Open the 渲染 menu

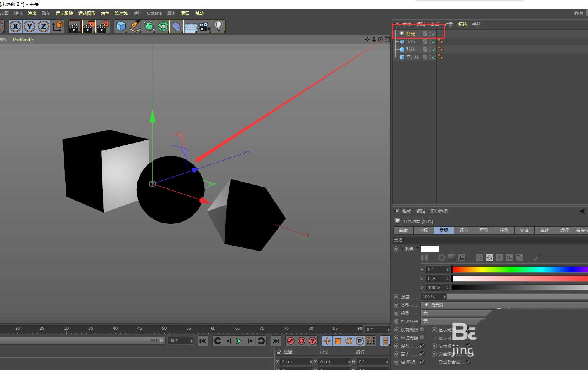(x=32, y=13)
